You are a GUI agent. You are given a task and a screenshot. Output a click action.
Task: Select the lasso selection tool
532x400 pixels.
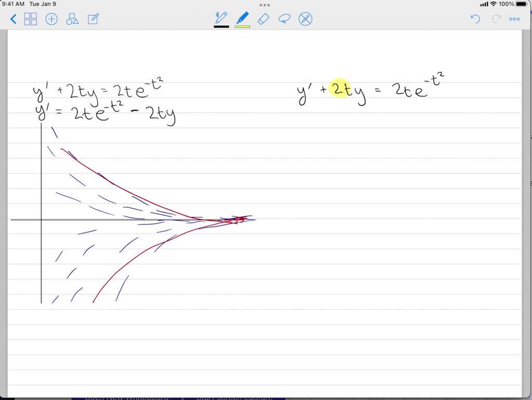pyautogui.click(x=284, y=19)
